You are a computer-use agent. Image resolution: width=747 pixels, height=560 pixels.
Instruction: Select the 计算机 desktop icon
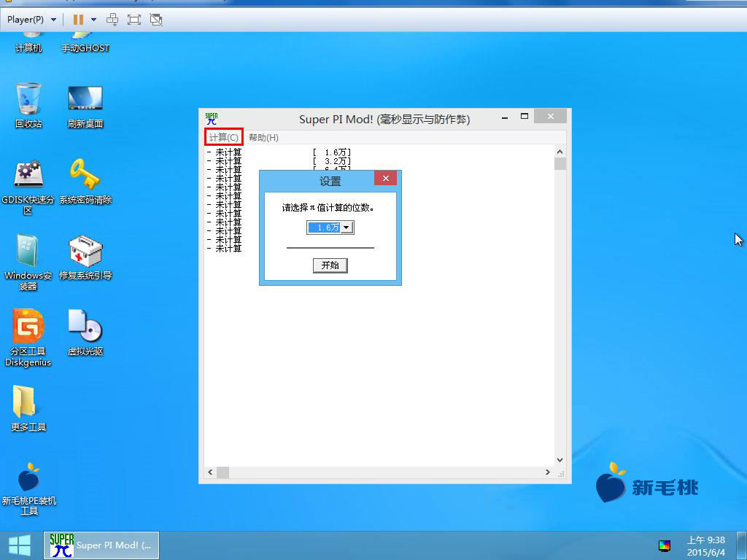pos(28,42)
